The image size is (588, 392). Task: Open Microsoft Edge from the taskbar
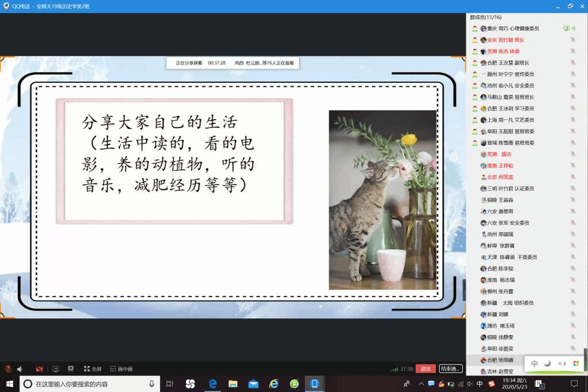click(212, 383)
